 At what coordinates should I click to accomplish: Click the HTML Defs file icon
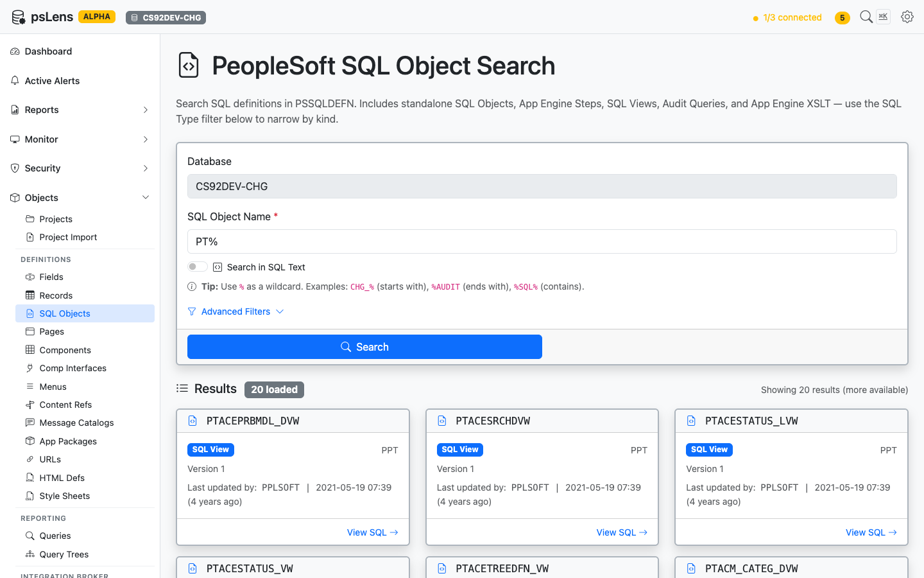coord(30,478)
